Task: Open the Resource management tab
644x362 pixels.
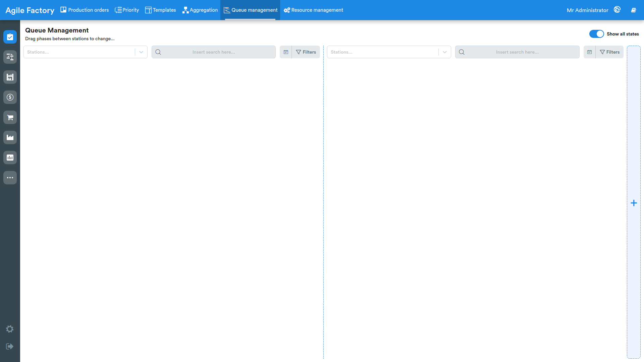Action: (313, 10)
